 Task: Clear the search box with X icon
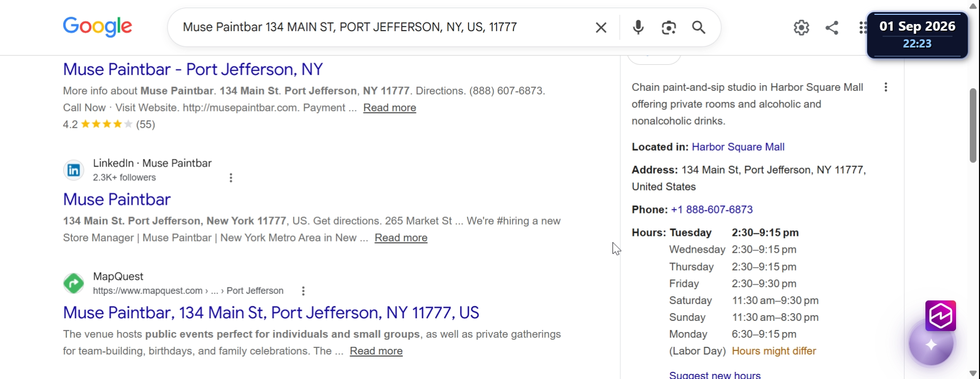pos(601,28)
